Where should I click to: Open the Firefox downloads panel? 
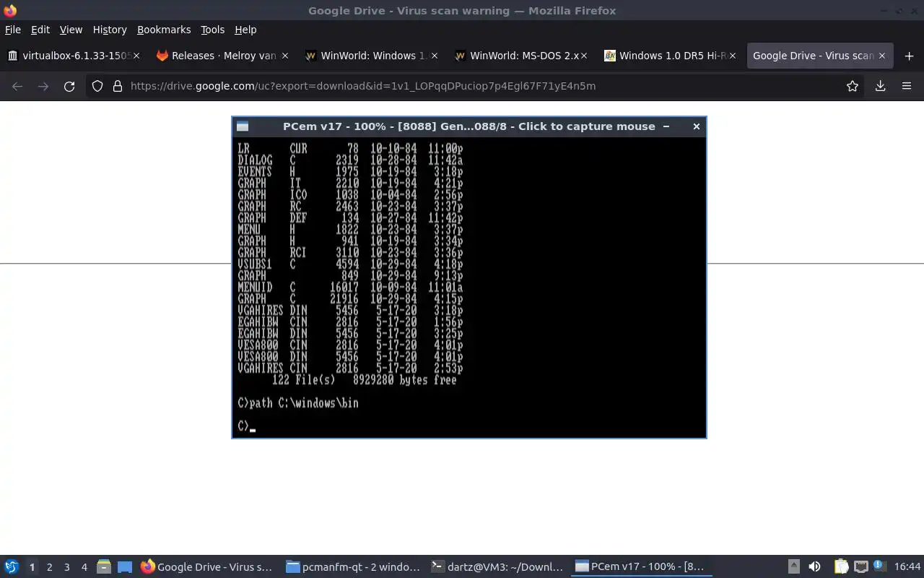click(881, 86)
